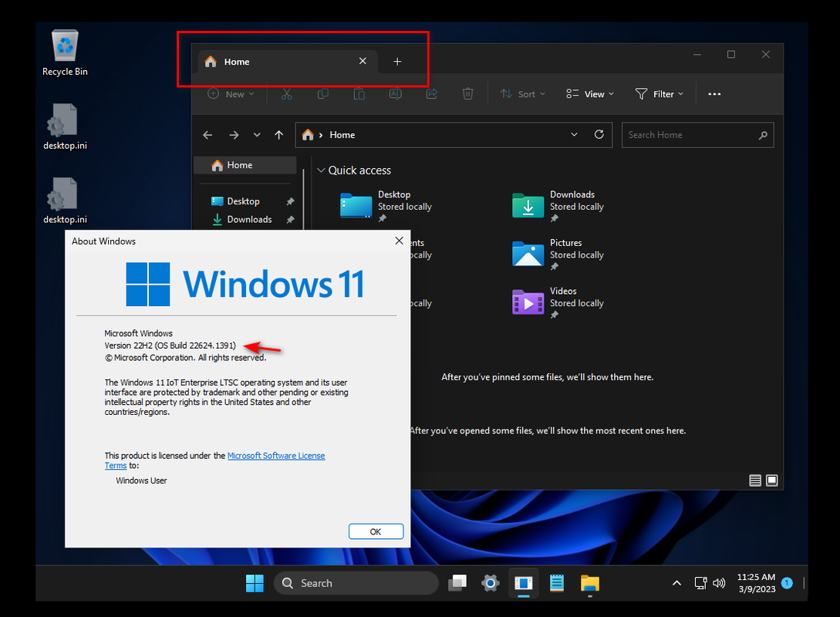Viewport: 840px width, 617px height.
Task: Click the Home breadcrumb in address bar
Action: [x=342, y=135]
